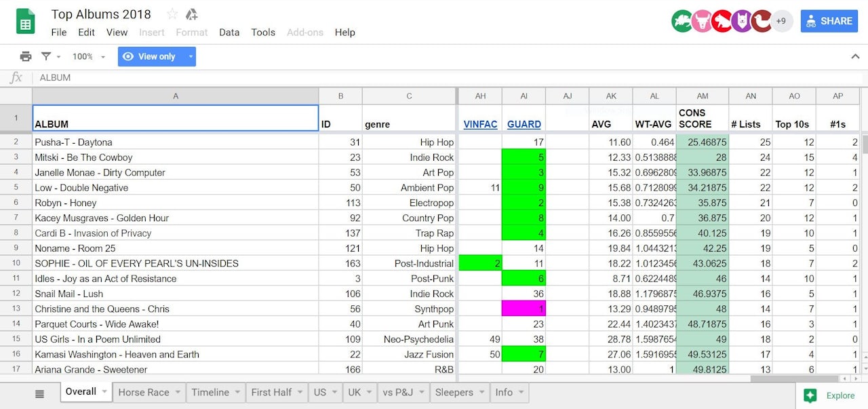Open the First Half tab dropdown arrow
The width and height of the screenshot is (868, 409).
[x=299, y=392]
